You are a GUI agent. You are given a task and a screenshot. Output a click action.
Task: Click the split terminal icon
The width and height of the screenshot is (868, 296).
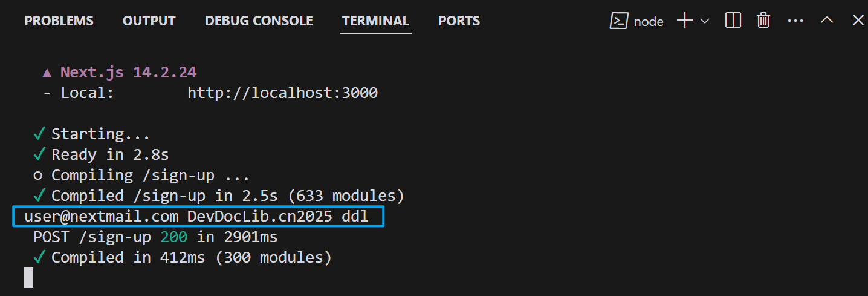[733, 21]
